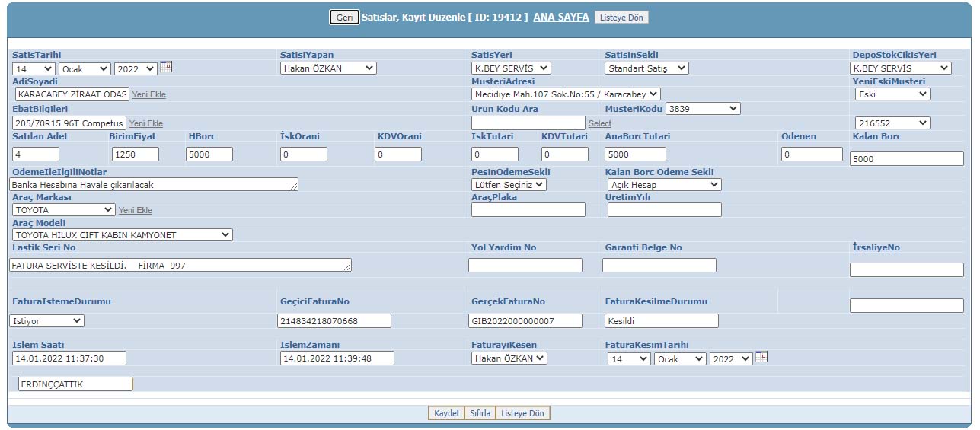Open the SatisinSekli Standart Satış dropdown

(646, 68)
